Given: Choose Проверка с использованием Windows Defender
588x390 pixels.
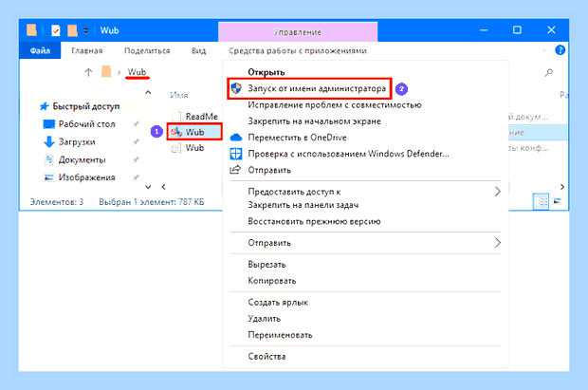Looking at the screenshot, I should point(366,154).
